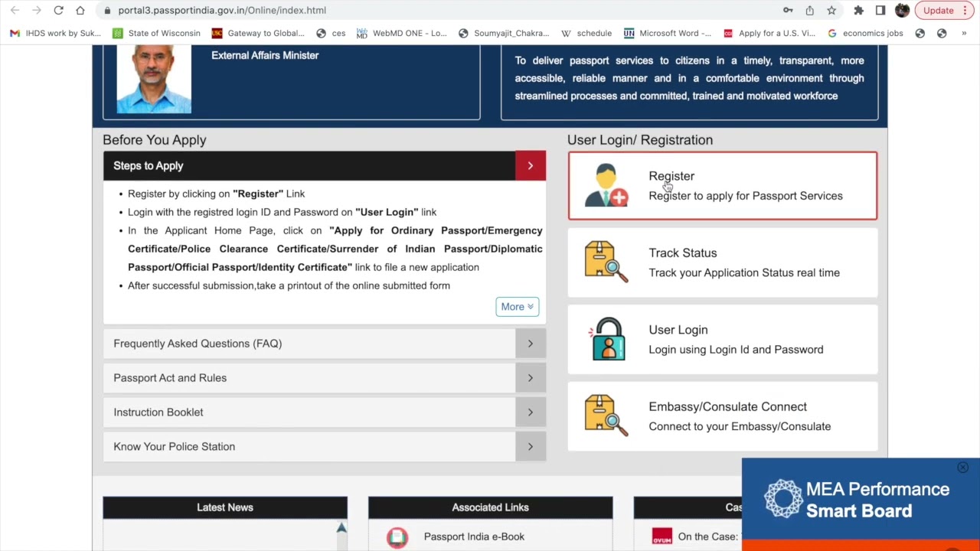Open the economics jobs bookmark
980x551 pixels.
click(x=865, y=33)
